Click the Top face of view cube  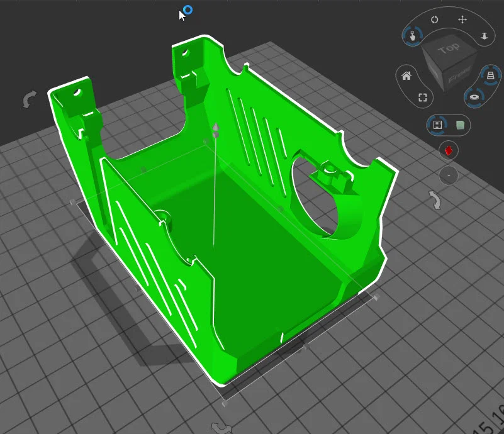click(x=449, y=49)
